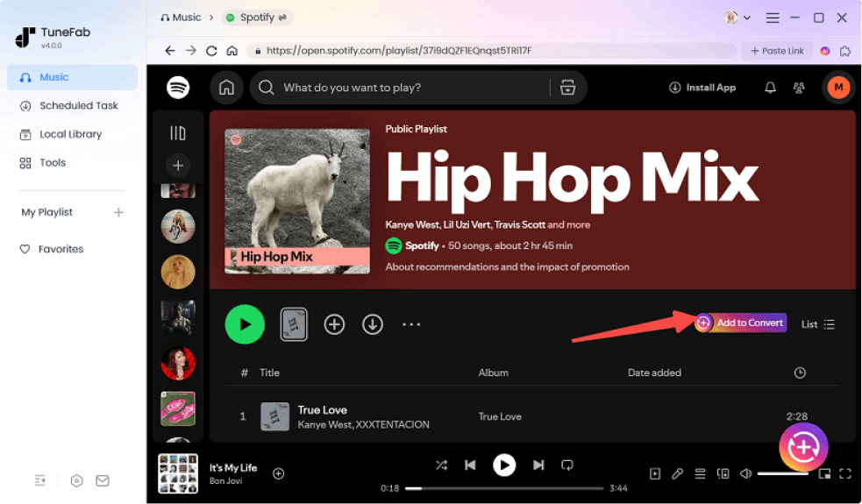
Task: Play the Hip Hop Mix playlist
Action: pos(245,324)
